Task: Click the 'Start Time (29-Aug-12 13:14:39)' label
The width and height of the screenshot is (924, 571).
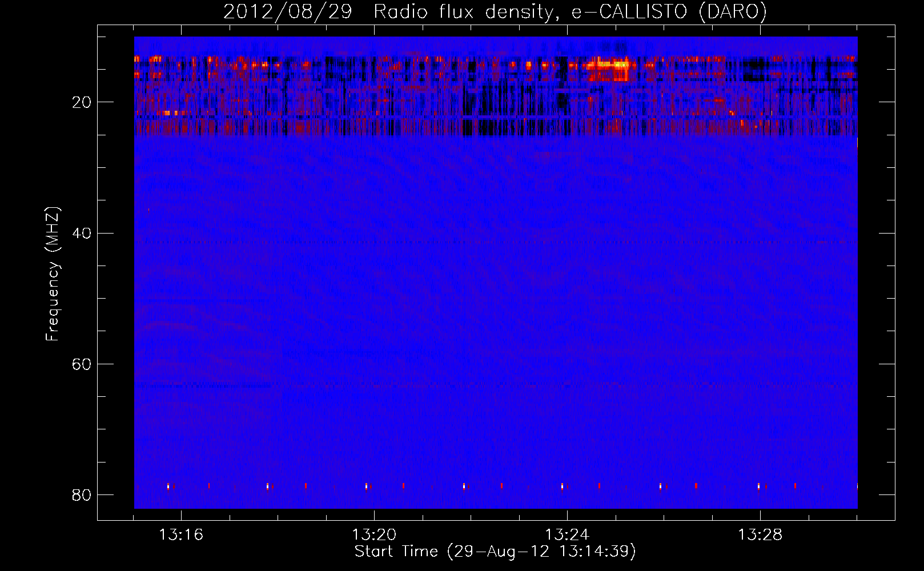Action: point(495,552)
